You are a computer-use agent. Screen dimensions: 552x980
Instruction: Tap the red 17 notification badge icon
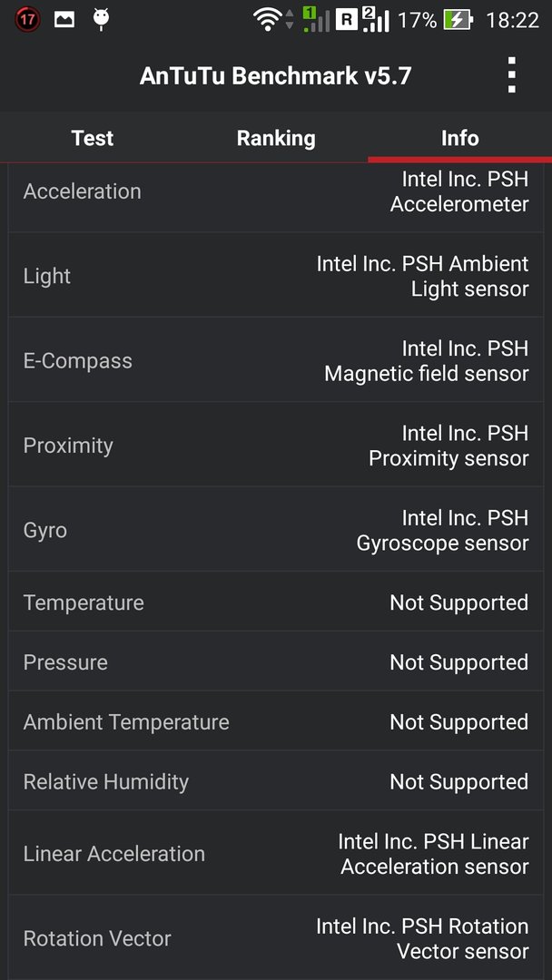pyautogui.click(x=26, y=20)
